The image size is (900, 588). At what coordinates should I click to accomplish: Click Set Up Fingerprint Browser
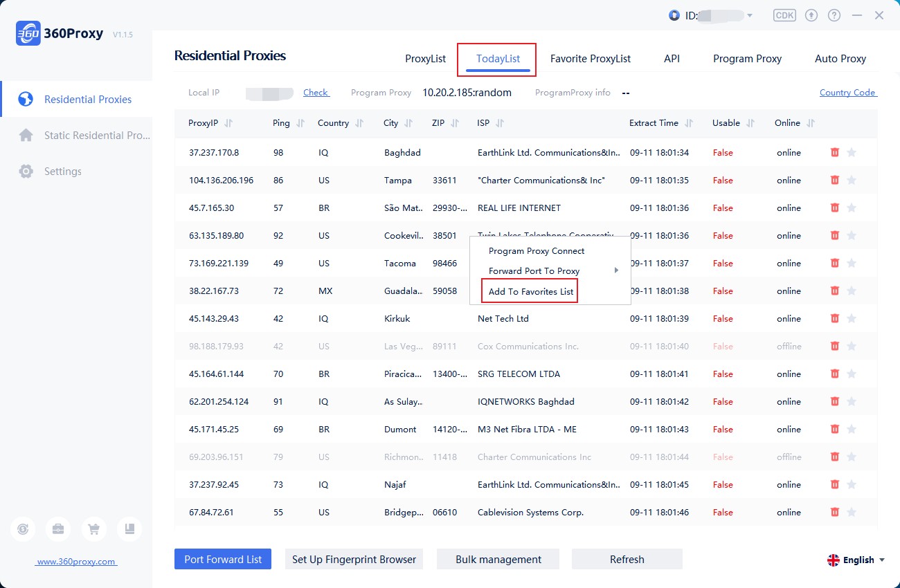point(354,559)
